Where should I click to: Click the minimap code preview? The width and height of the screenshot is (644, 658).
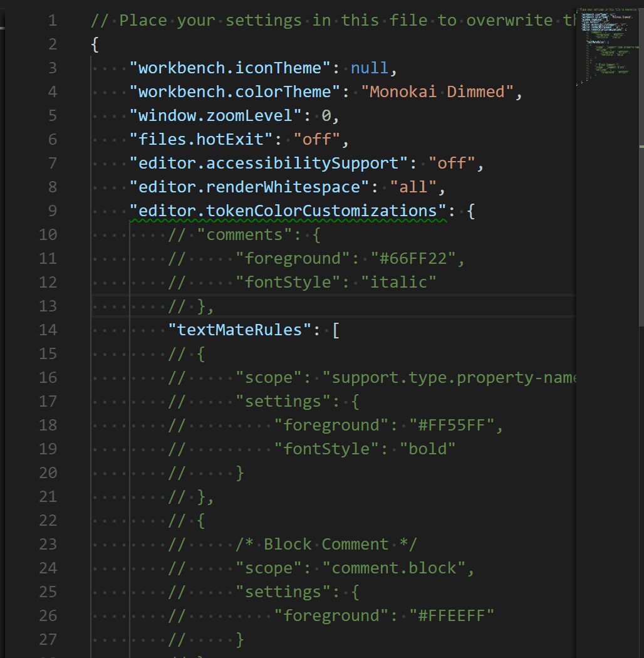[x=607, y=46]
